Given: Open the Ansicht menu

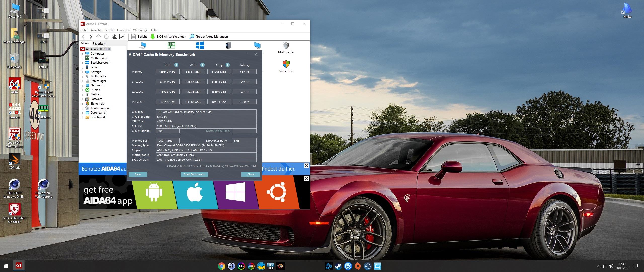Looking at the screenshot, I should pos(96,30).
